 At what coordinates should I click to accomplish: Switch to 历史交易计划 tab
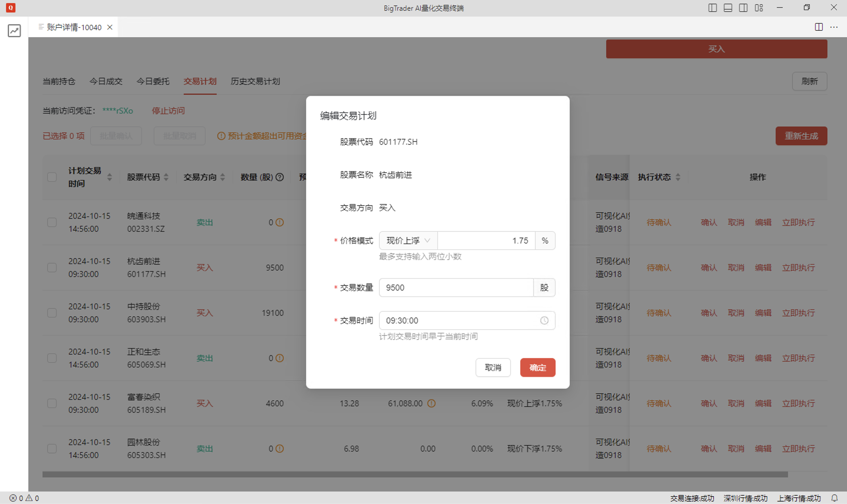click(255, 81)
